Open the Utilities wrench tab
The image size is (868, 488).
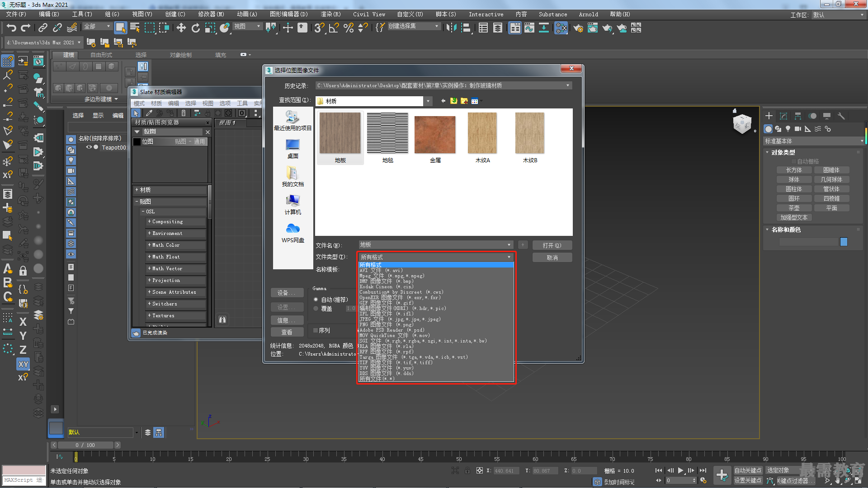(841, 116)
